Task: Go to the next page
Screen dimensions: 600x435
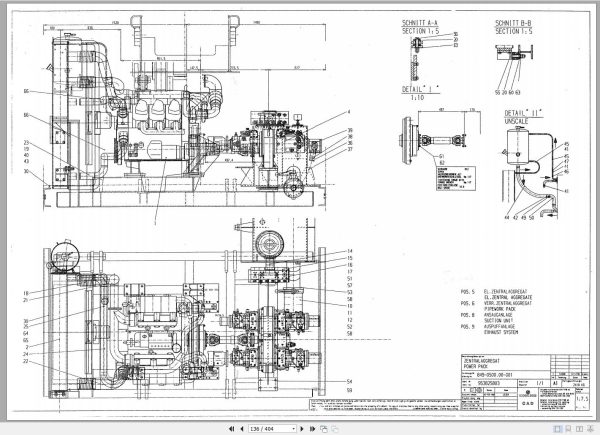Action: point(302,429)
